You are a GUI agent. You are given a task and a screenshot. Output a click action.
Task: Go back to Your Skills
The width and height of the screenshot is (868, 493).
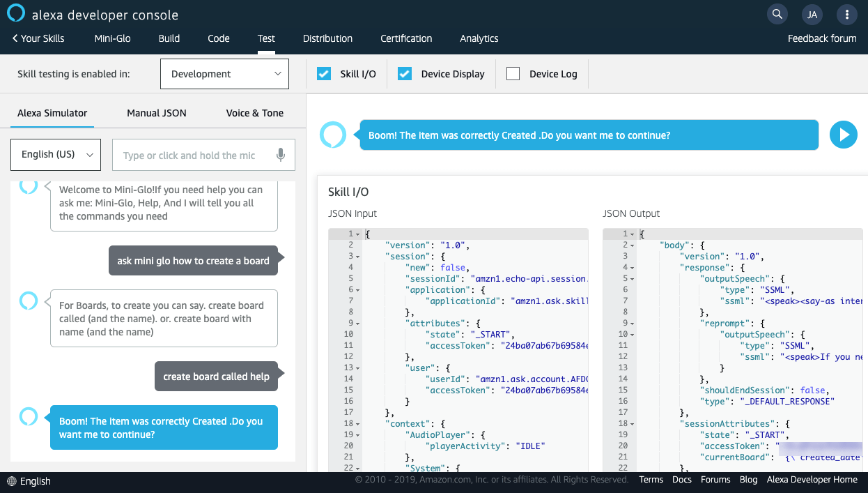[x=38, y=38]
